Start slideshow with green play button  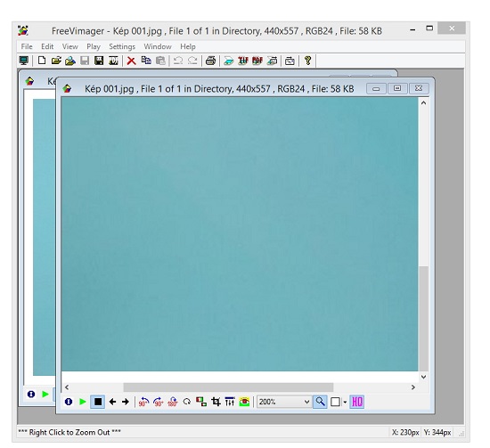83,402
